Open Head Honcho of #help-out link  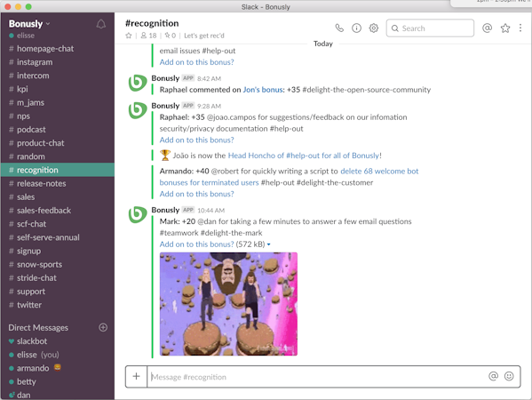coord(304,156)
